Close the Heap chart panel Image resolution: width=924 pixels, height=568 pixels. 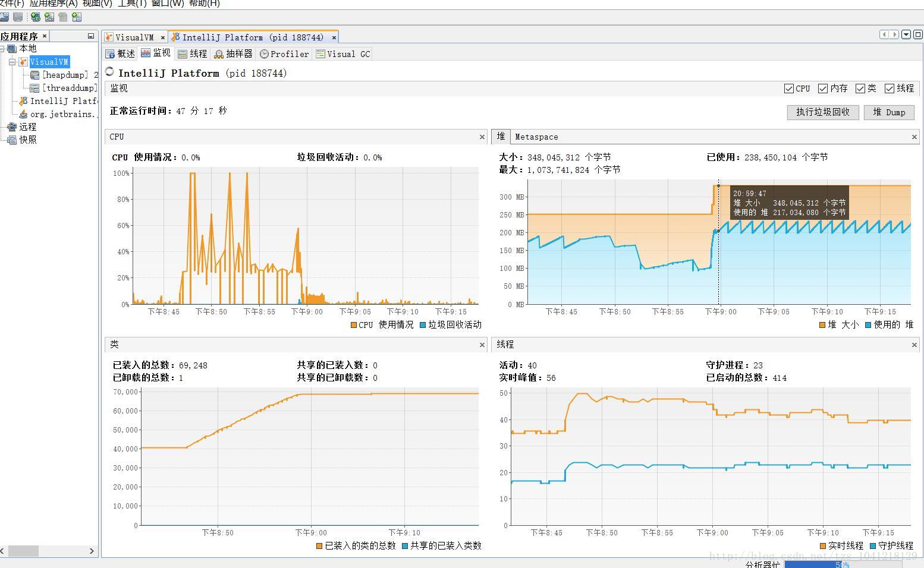tap(914, 137)
